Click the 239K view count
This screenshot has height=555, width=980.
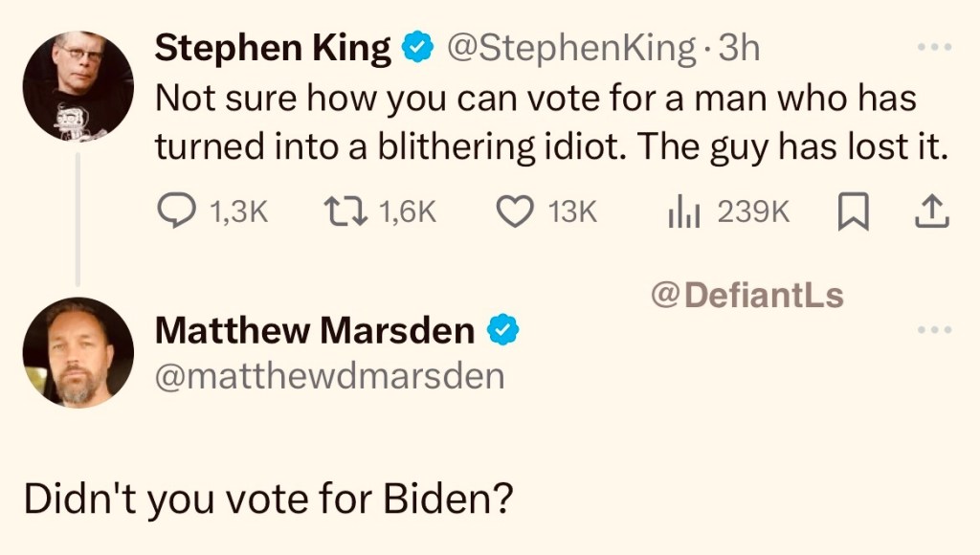(x=753, y=212)
